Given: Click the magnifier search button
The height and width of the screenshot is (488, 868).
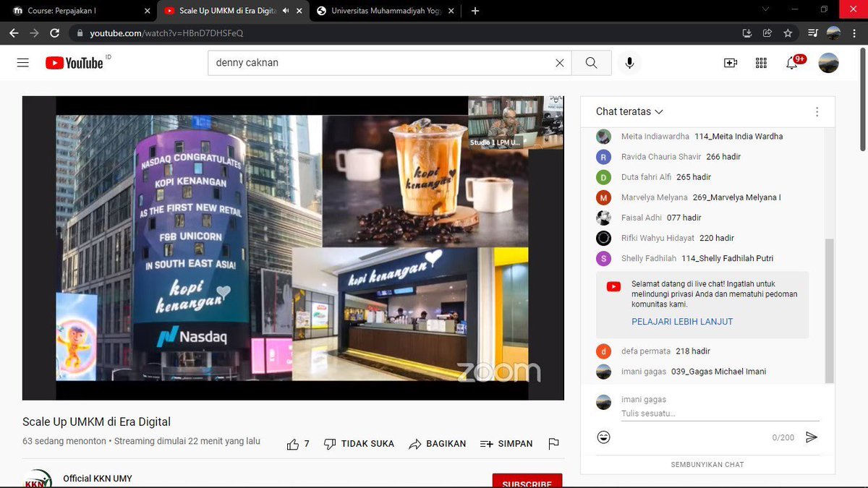Looking at the screenshot, I should tap(591, 63).
